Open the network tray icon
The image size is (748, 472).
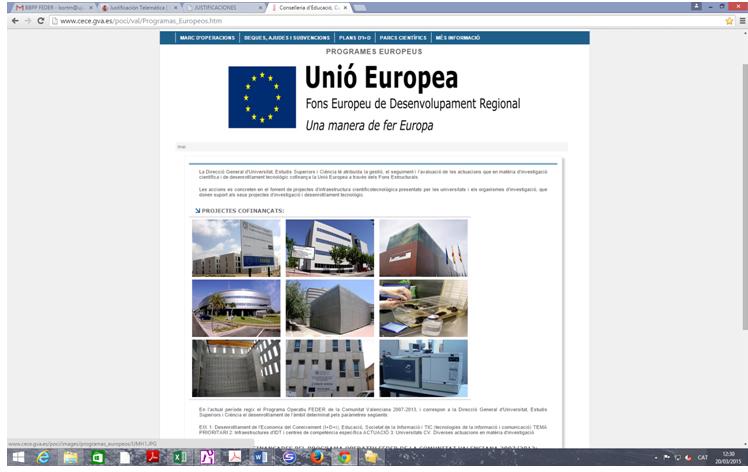pyautogui.click(x=677, y=458)
